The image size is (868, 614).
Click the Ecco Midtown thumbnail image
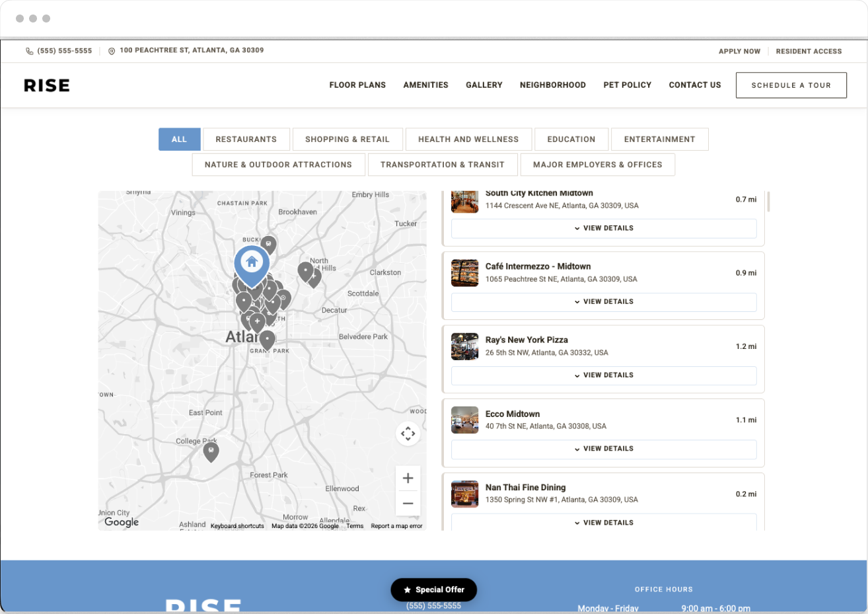(x=465, y=420)
